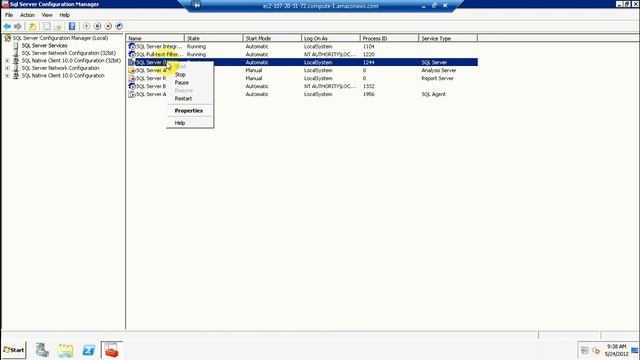Sort by the Start Mode column header
The height and width of the screenshot is (360, 640).
[272, 38]
